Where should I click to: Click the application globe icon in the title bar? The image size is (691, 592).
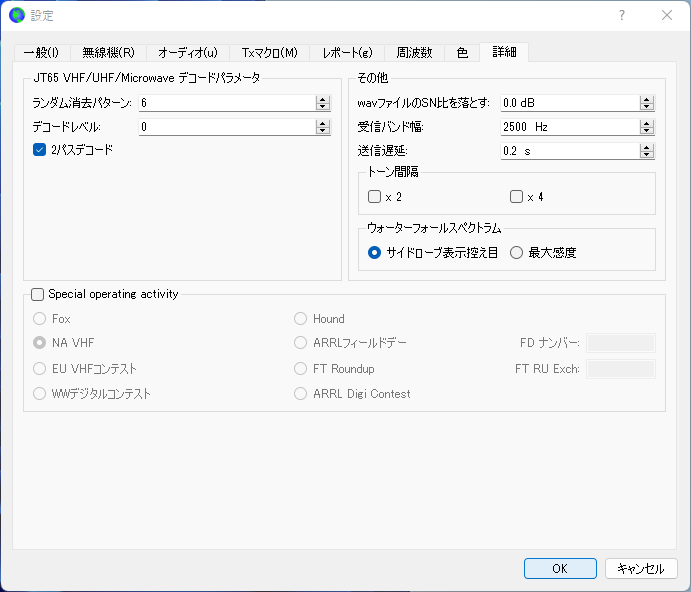coord(17,15)
